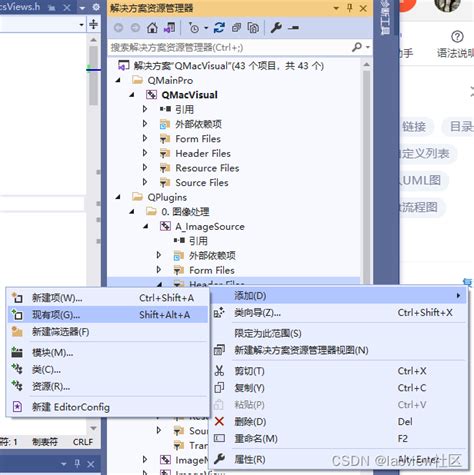Open the Solution Explorer window options dropdown
Screen dimensions: 474x475
coord(336,8)
